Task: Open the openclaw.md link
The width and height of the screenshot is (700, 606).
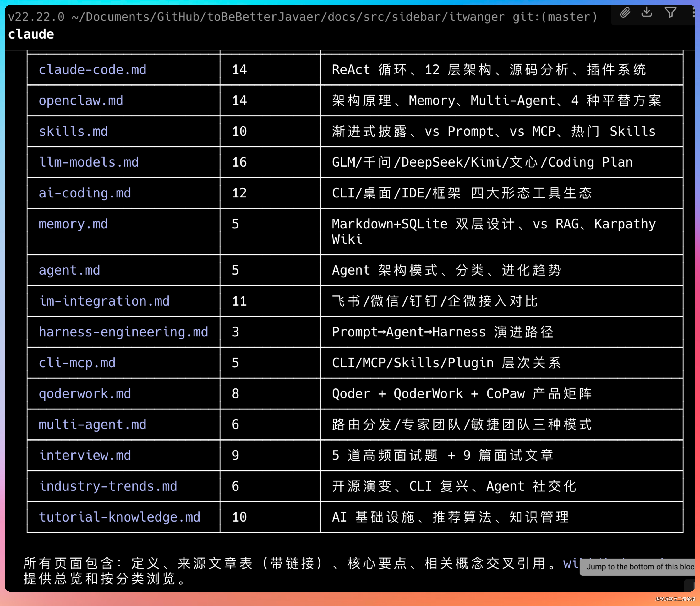Action: [81, 100]
